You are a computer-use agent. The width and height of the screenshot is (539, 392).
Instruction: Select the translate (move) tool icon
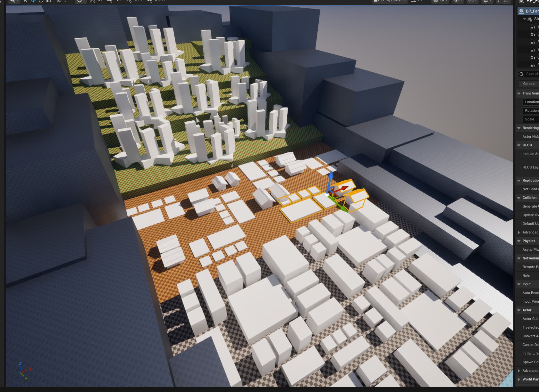(33, 1)
